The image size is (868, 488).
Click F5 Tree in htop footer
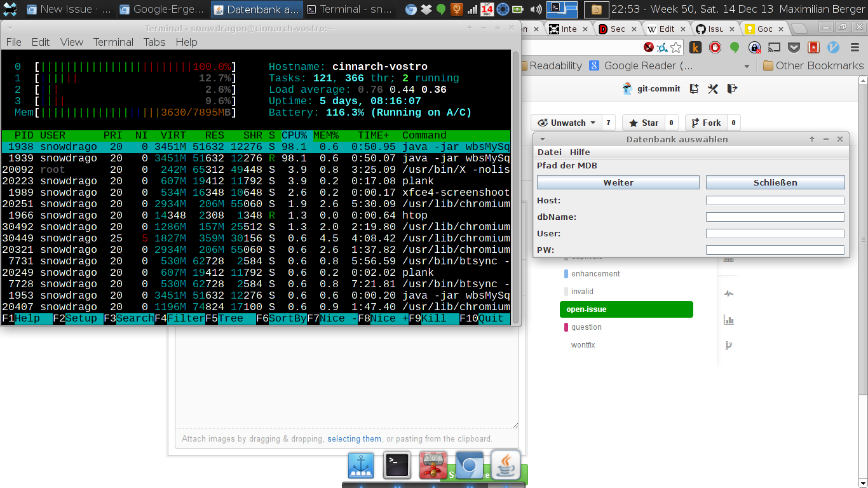click(x=231, y=318)
